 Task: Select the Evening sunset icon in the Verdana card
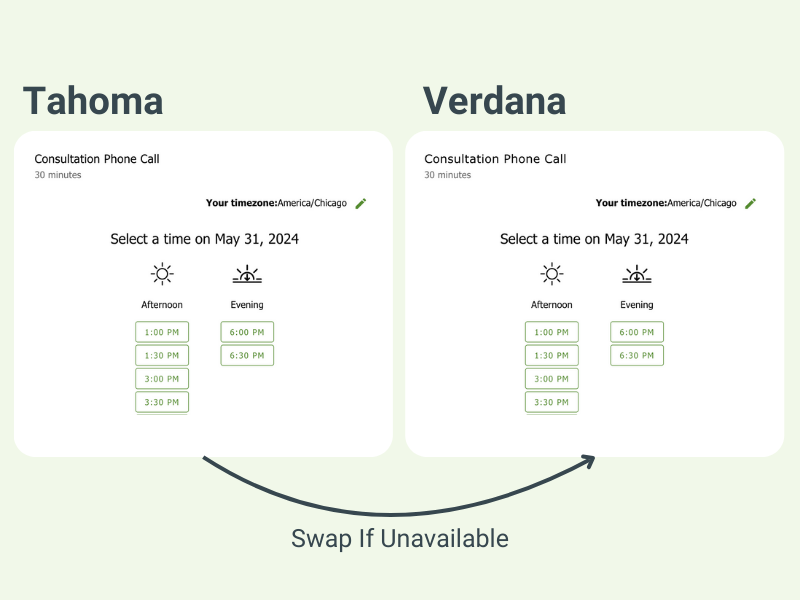[x=636, y=274]
